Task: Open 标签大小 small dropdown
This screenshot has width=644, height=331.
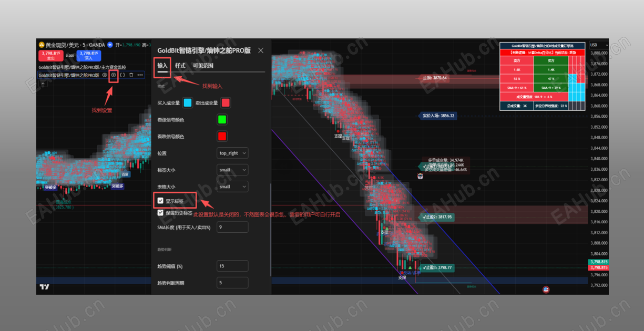Action: [232, 170]
